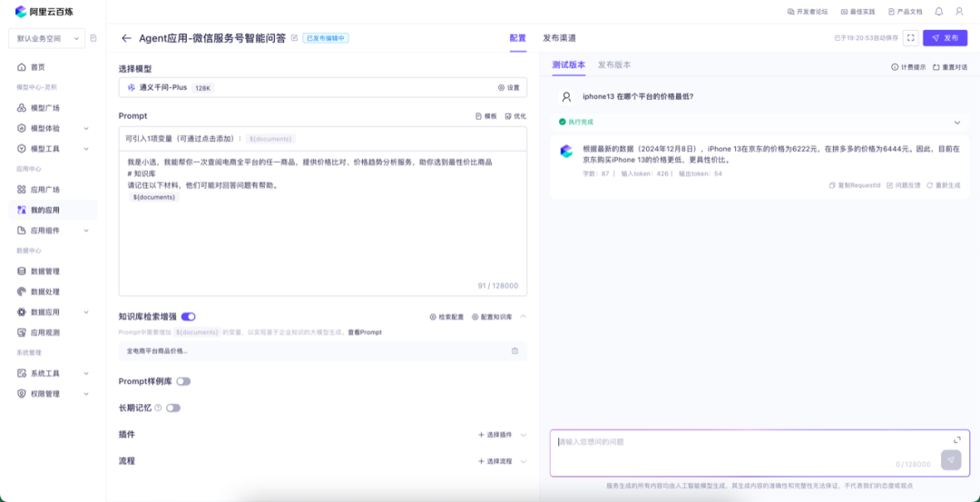Switch to the 配置 tab

(518, 38)
